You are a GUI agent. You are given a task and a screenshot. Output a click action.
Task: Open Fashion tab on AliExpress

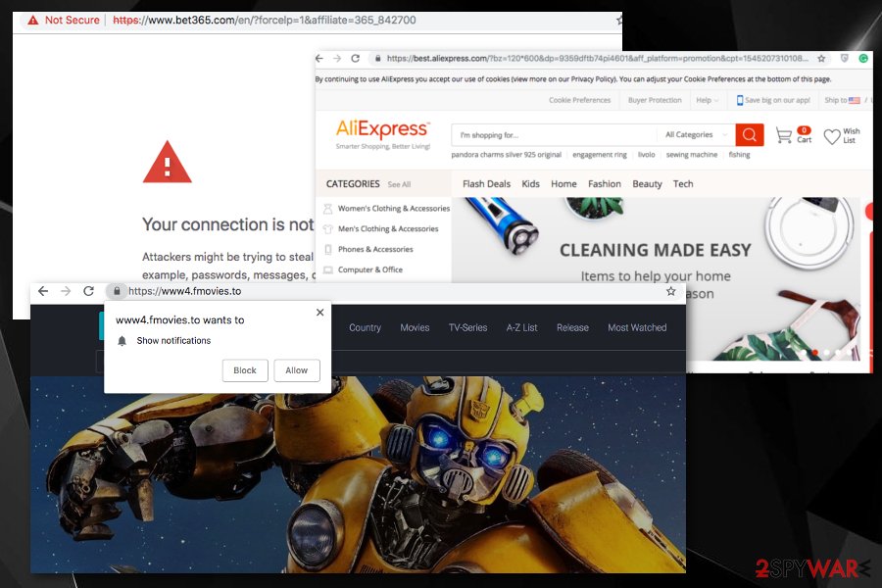point(605,184)
